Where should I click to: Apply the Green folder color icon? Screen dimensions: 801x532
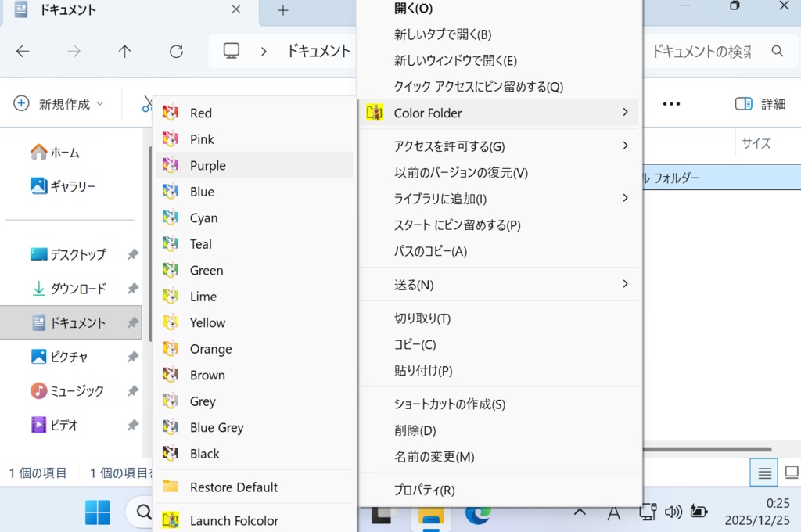[x=170, y=270]
